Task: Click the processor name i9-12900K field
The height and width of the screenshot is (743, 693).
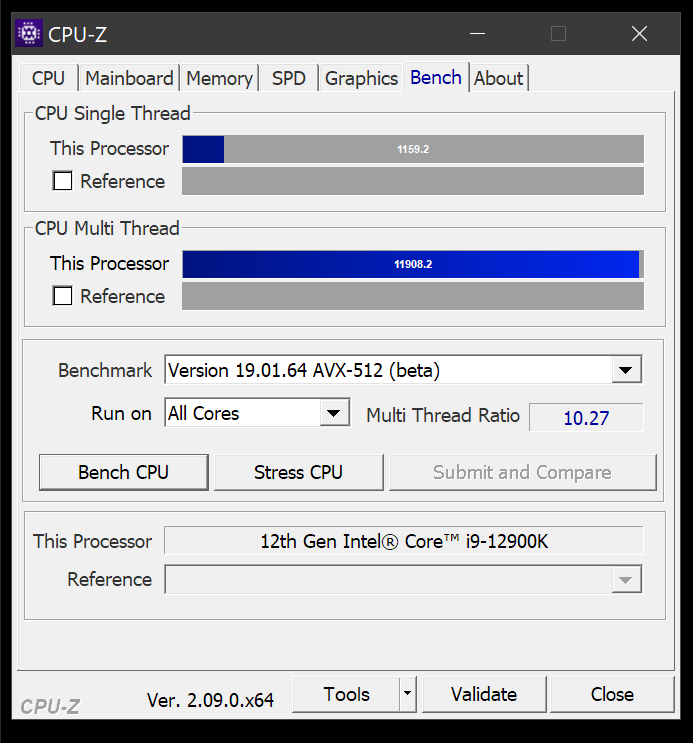Action: coord(404,541)
